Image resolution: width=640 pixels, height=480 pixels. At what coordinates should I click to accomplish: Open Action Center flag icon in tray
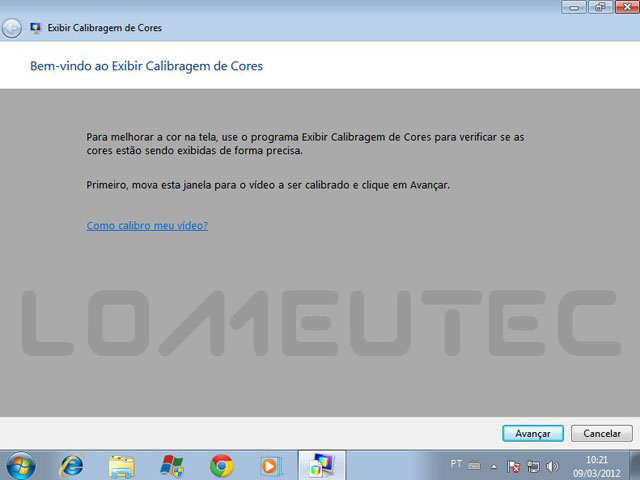click(513, 466)
